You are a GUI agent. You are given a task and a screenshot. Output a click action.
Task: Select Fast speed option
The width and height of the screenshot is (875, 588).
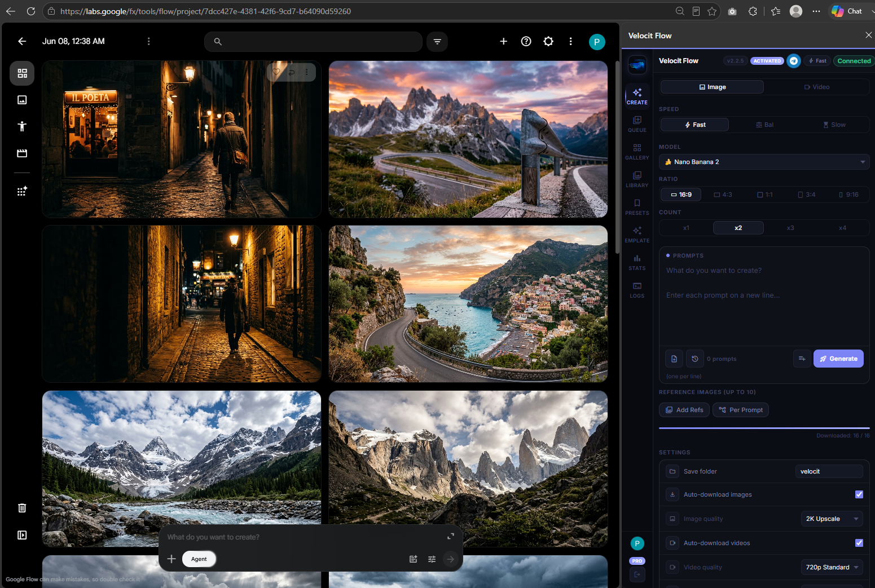pyautogui.click(x=694, y=125)
